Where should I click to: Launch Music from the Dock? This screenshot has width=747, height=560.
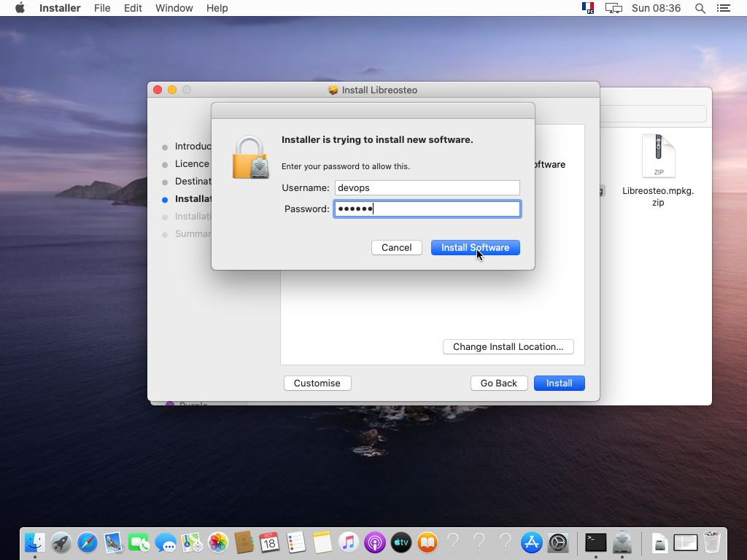pos(348,542)
